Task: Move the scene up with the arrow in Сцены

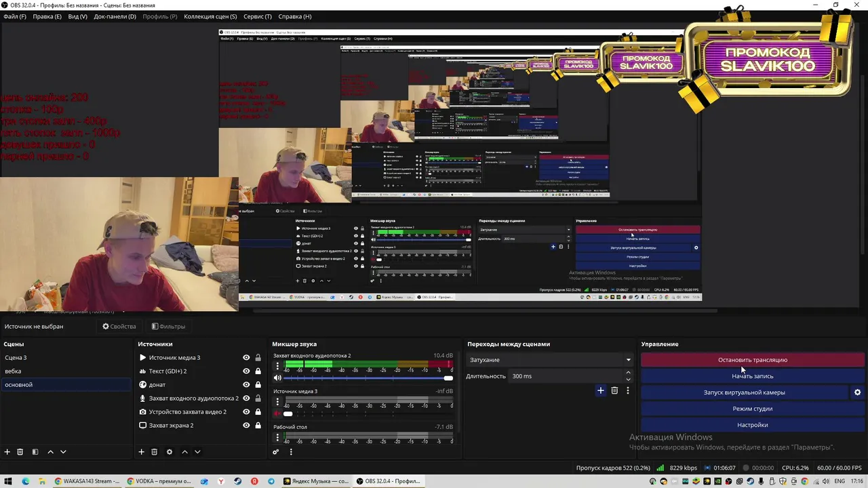Action: [x=50, y=452]
